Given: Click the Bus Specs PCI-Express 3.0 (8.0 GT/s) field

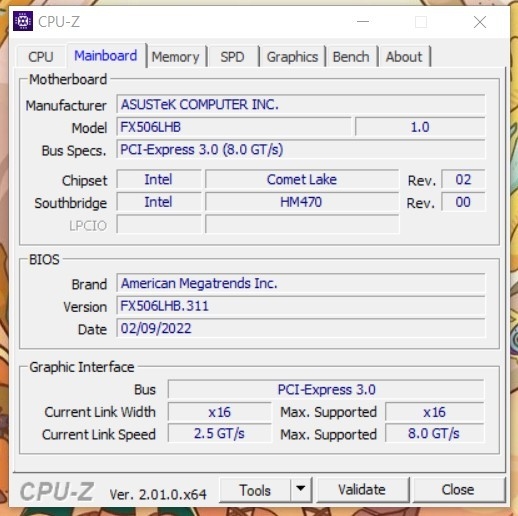Looking at the screenshot, I should [301, 149].
